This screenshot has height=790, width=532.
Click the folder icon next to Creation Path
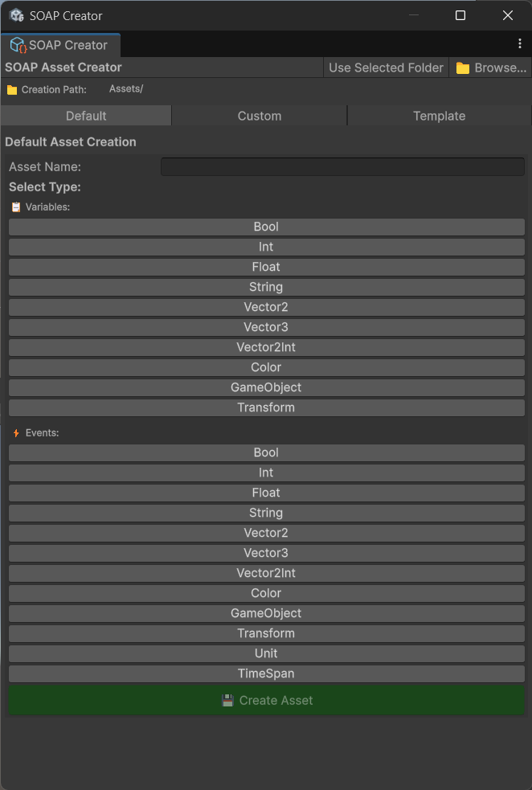pyautogui.click(x=13, y=89)
